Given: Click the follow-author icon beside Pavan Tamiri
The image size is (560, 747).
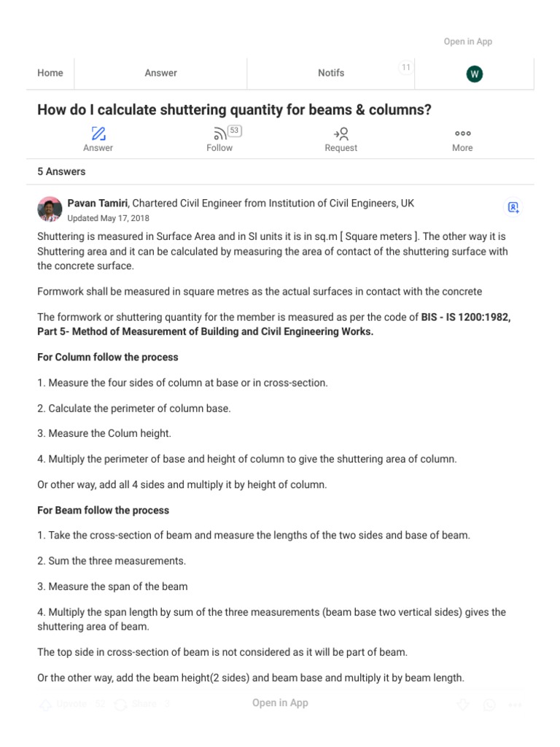Looking at the screenshot, I should click(x=513, y=207).
